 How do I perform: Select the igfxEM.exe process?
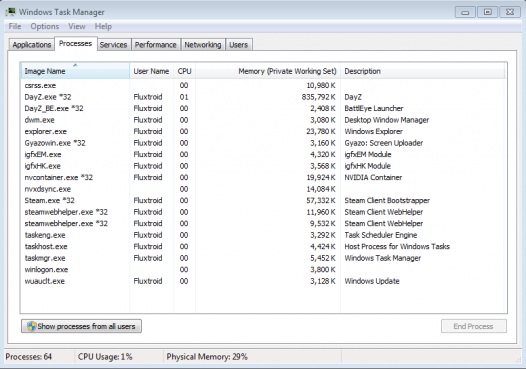pos(263,155)
